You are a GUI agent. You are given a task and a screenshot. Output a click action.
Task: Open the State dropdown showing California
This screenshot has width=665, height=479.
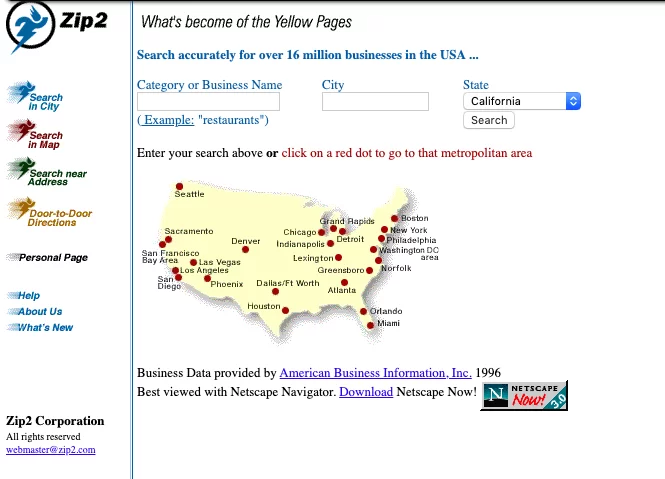(x=522, y=101)
